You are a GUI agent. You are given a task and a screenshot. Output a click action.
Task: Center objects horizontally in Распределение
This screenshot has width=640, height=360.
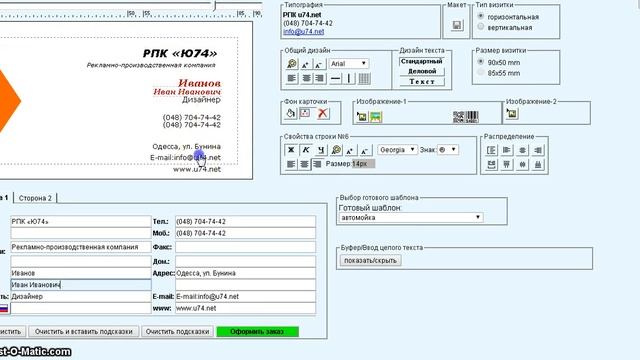click(522, 150)
